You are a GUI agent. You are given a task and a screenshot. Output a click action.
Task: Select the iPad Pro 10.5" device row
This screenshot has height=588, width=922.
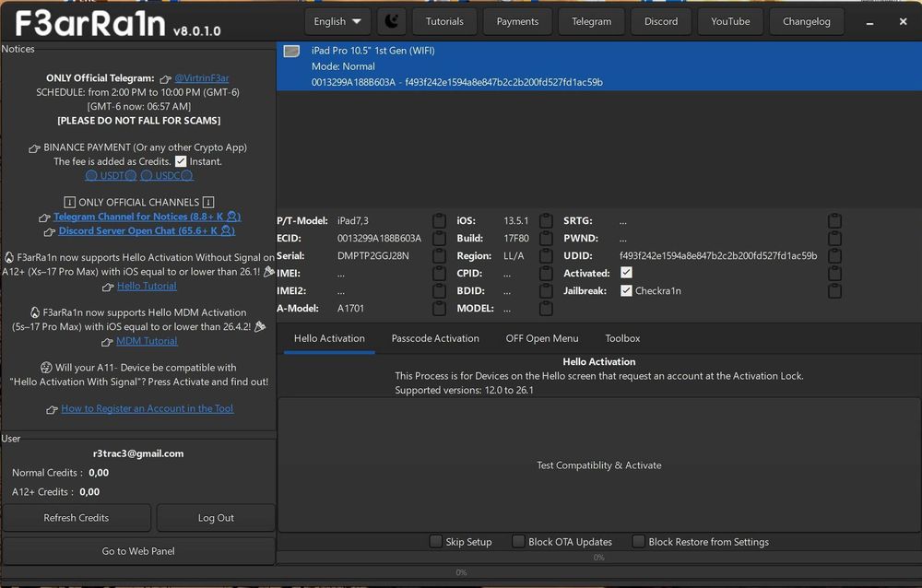(x=599, y=65)
